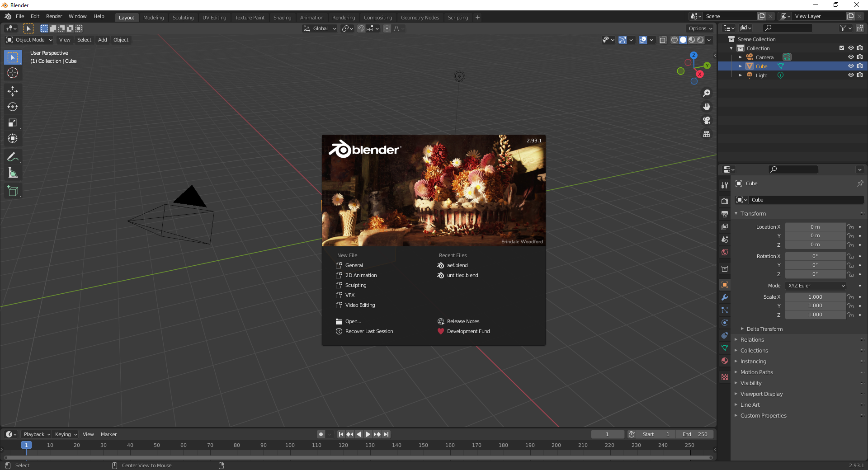Open the Object Mode dropdown

30,40
